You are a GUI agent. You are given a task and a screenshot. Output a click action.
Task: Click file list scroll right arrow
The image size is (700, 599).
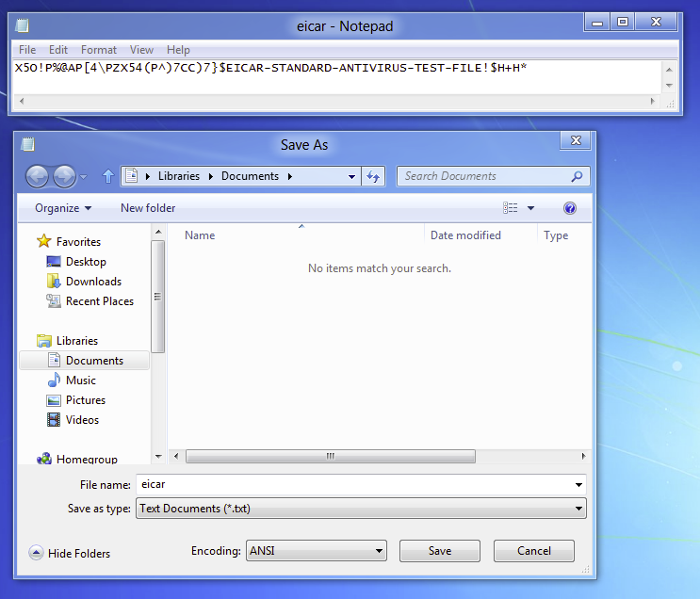pyautogui.click(x=583, y=456)
